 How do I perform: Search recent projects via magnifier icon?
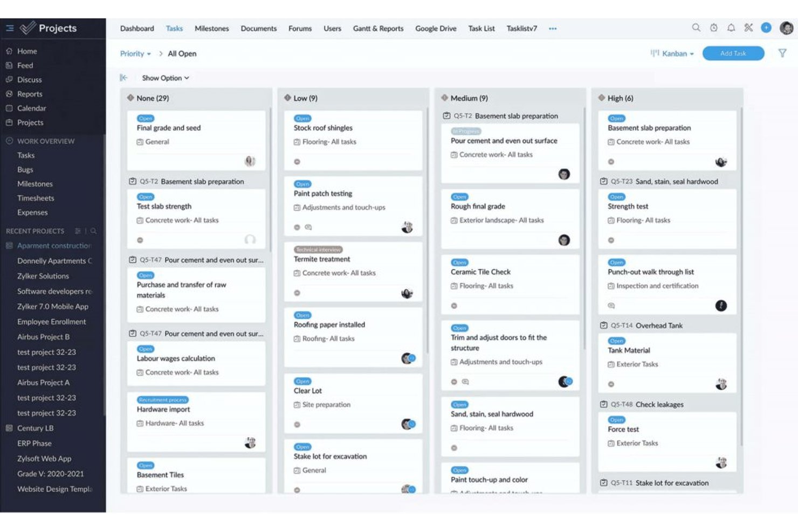(93, 231)
